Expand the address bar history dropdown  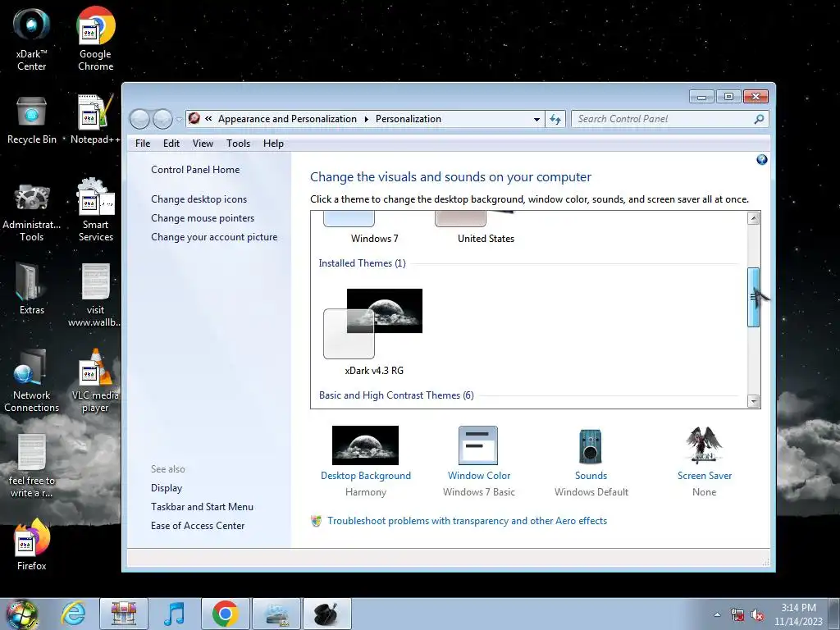click(x=536, y=120)
